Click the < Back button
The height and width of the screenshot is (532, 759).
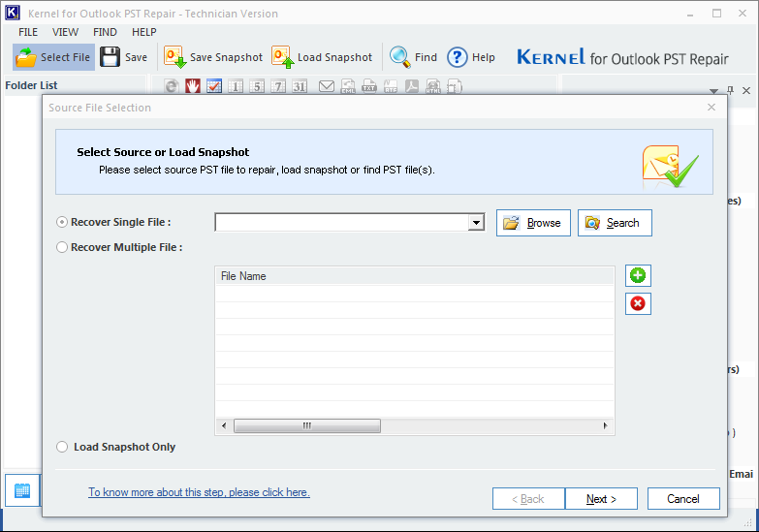[x=528, y=499]
